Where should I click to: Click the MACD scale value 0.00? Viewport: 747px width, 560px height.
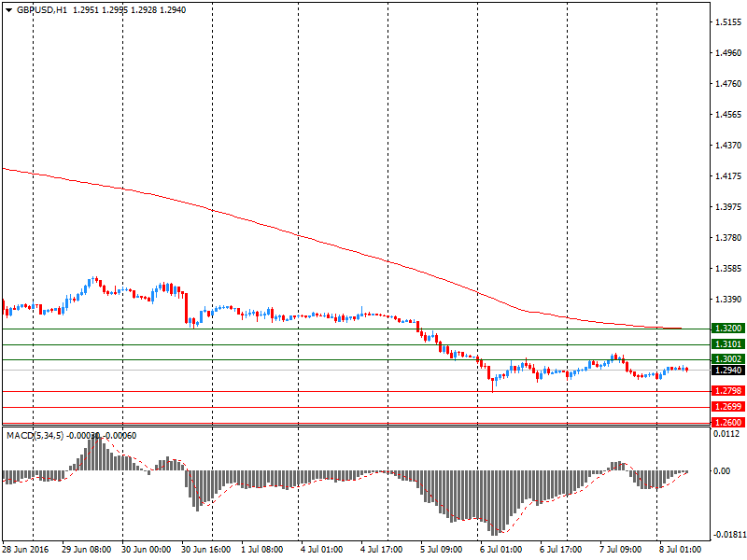[722, 471]
